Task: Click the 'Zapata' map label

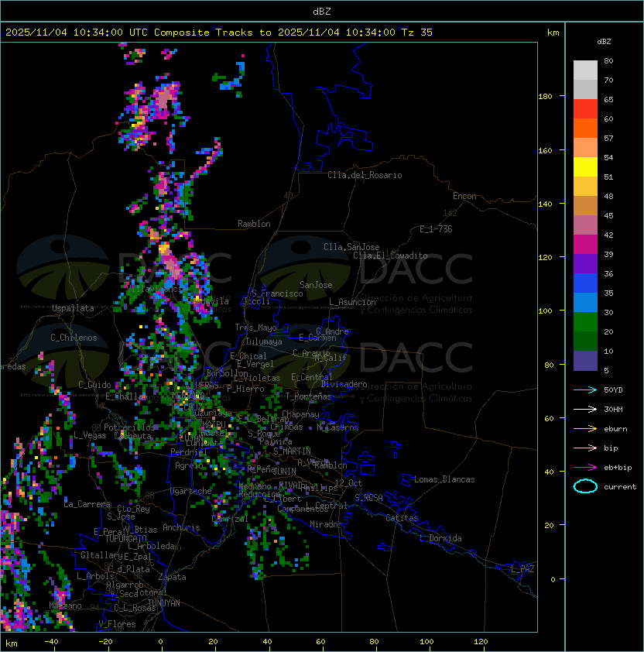Action: click(x=172, y=577)
